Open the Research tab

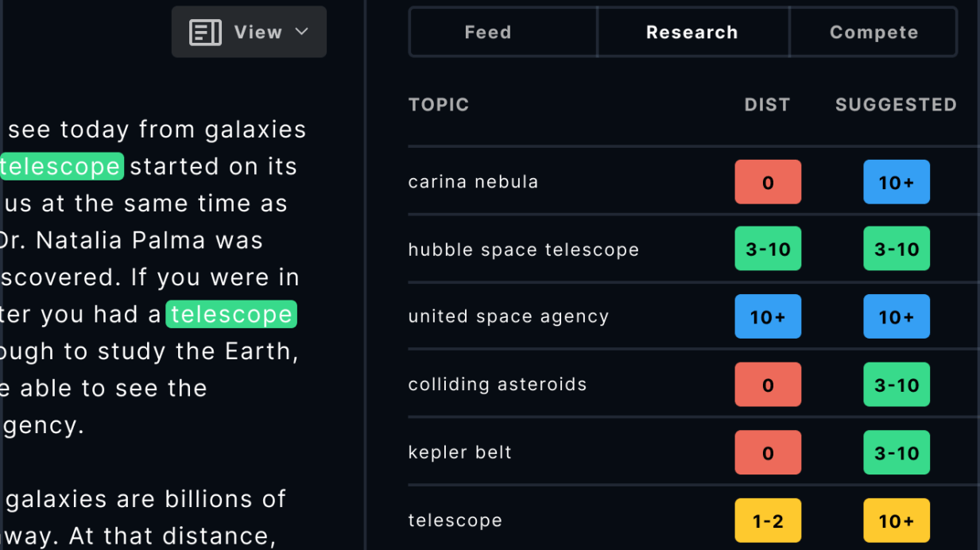click(691, 33)
